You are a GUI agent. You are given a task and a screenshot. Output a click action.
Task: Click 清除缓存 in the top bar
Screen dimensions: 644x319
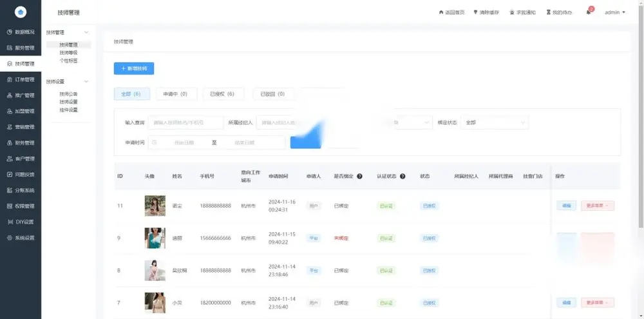pos(486,12)
